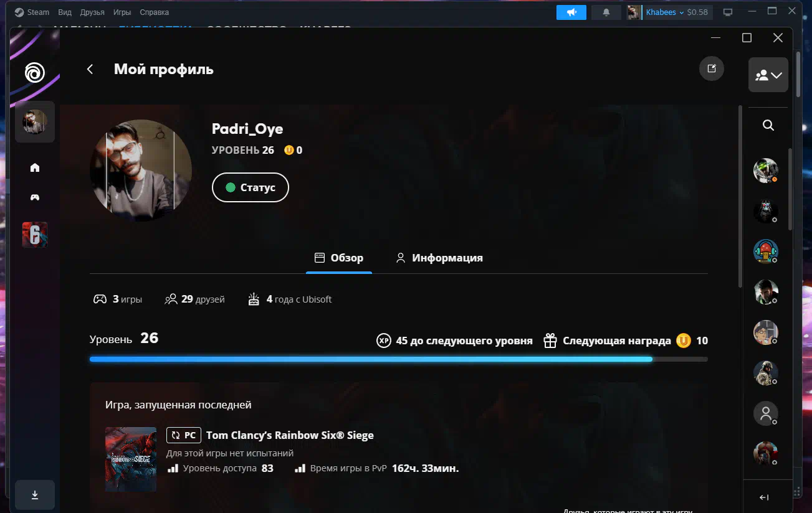Click Следующая награда text

[x=617, y=341]
